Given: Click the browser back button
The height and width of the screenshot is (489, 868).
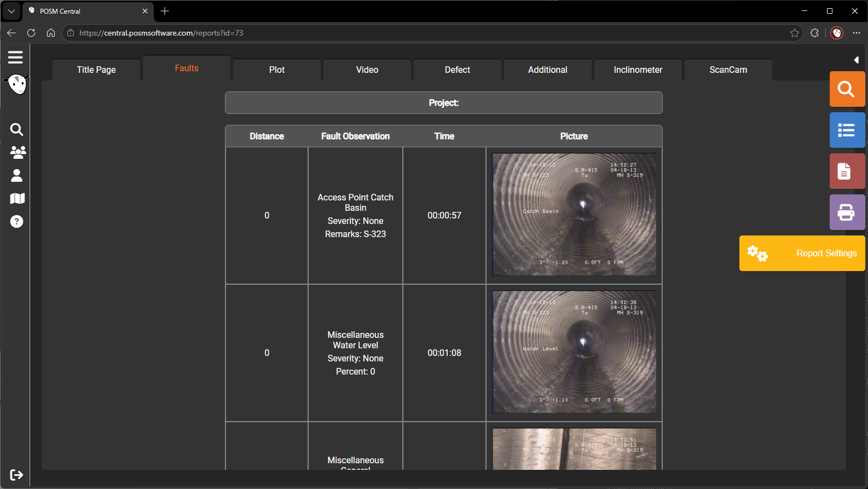Looking at the screenshot, I should pos(11,33).
